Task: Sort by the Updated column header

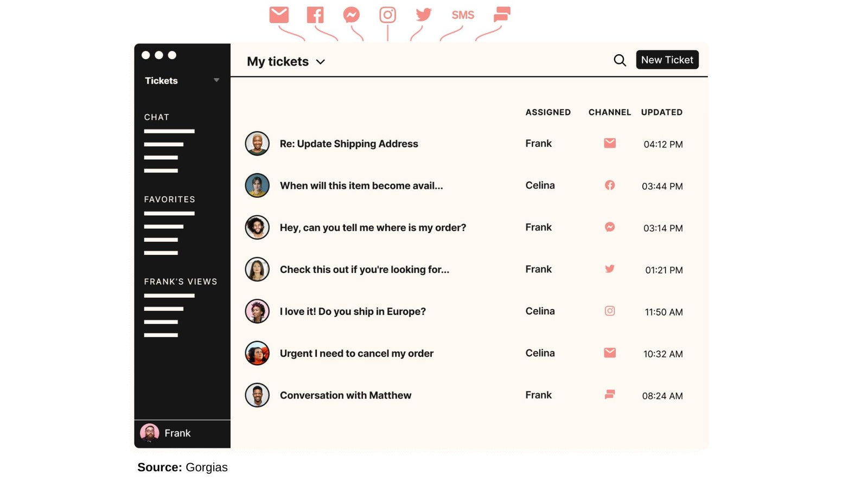Action: pos(661,112)
